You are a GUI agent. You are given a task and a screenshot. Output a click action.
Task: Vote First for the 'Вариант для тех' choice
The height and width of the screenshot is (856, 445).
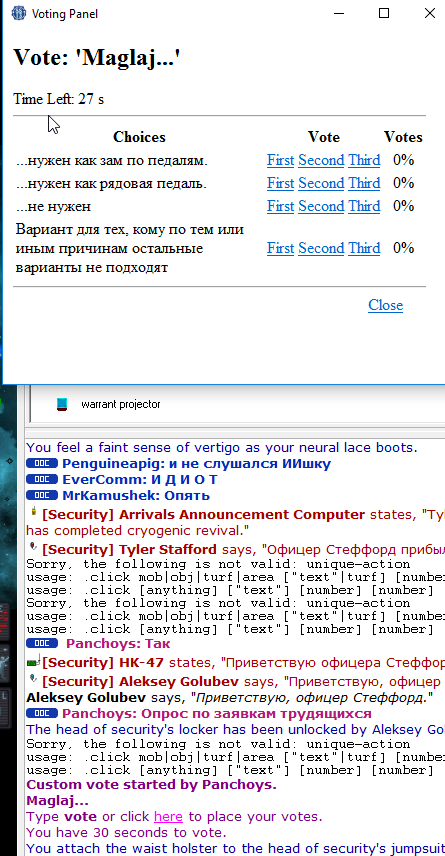[x=281, y=248]
